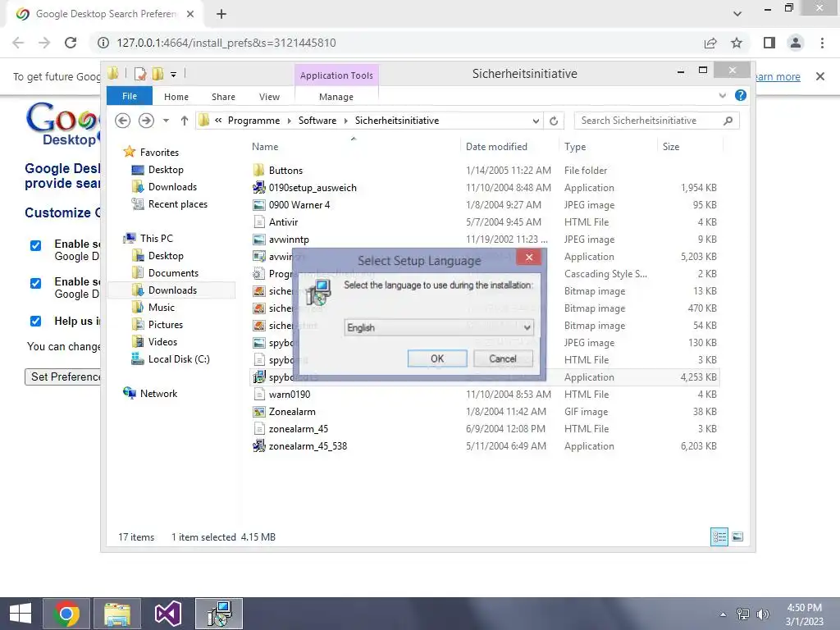The image size is (840, 630).
Task: Open Downloads under Favorites
Action: [172, 187]
